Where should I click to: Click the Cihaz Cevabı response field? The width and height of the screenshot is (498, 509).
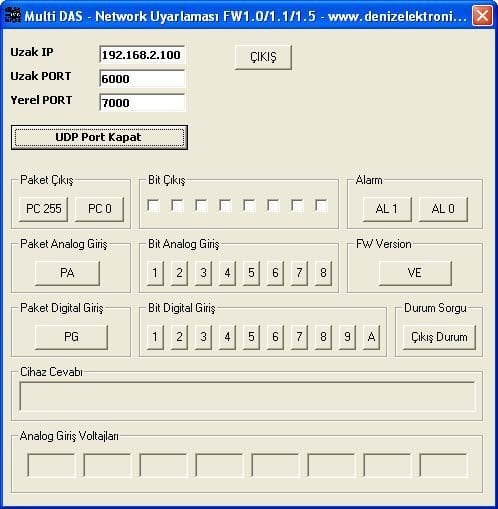click(247, 396)
